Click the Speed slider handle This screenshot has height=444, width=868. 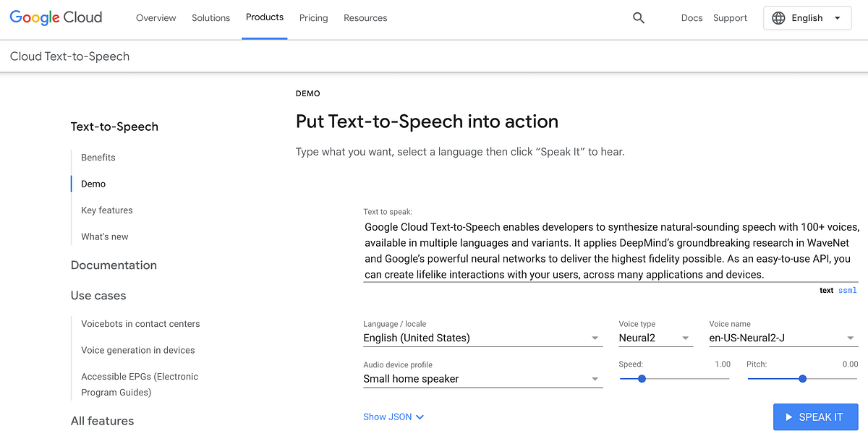point(642,379)
